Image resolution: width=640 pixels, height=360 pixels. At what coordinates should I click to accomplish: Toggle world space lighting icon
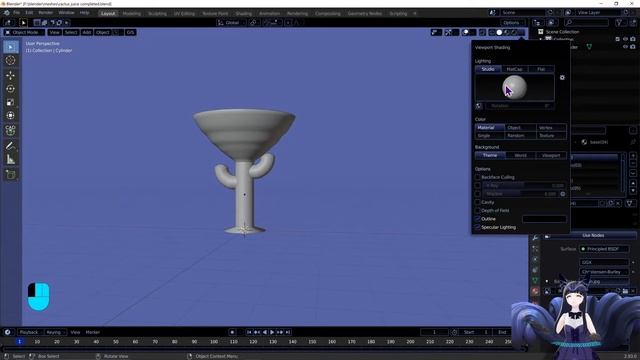[479, 106]
